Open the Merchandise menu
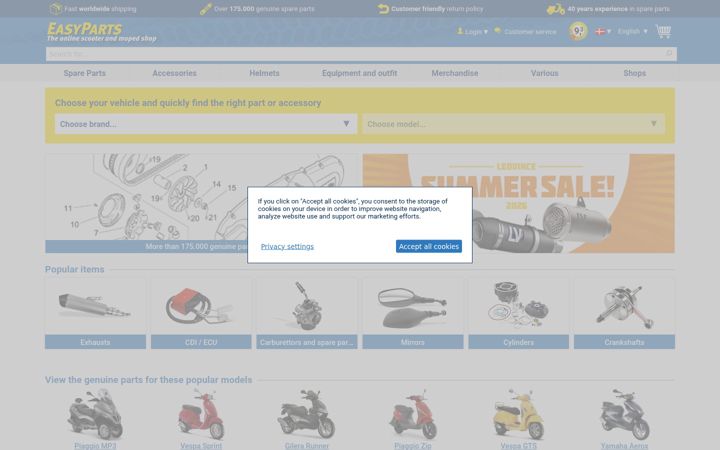Screen dimensions: 720x450 pos(455,73)
